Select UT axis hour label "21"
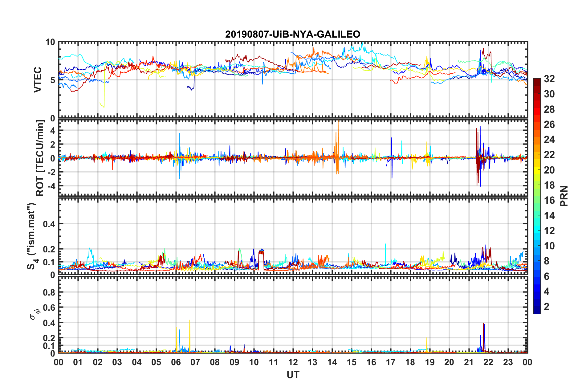 point(469,362)
